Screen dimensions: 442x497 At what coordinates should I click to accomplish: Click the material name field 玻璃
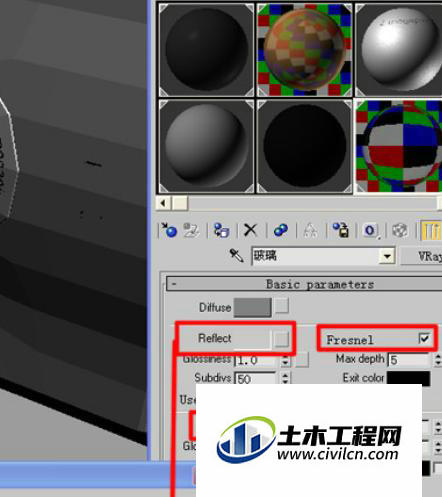316,256
